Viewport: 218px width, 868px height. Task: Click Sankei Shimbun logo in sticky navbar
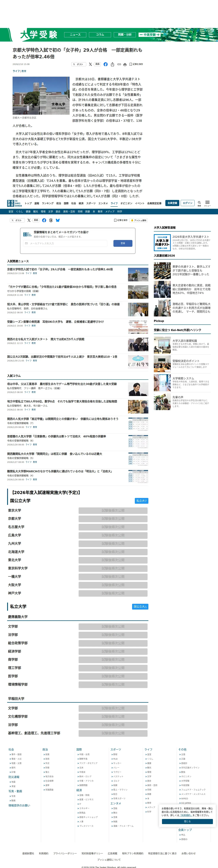click(x=14, y=203)
